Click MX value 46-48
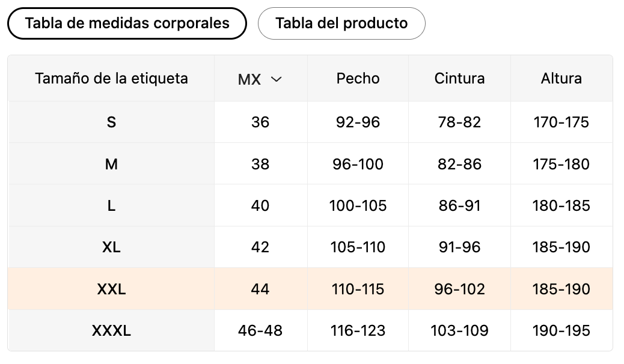Viewport: 624px width, 364px height. pos(260,330)
